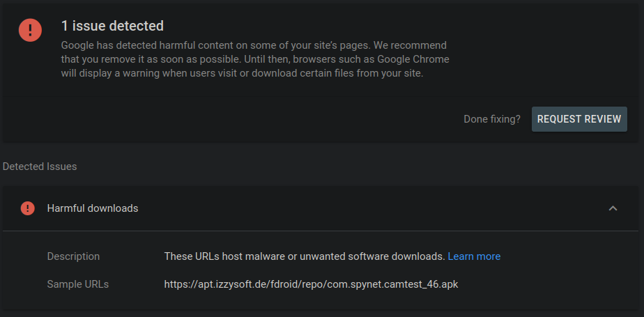
Task: Click the "Done fixing?" prompt text
Action: point(491,119)
